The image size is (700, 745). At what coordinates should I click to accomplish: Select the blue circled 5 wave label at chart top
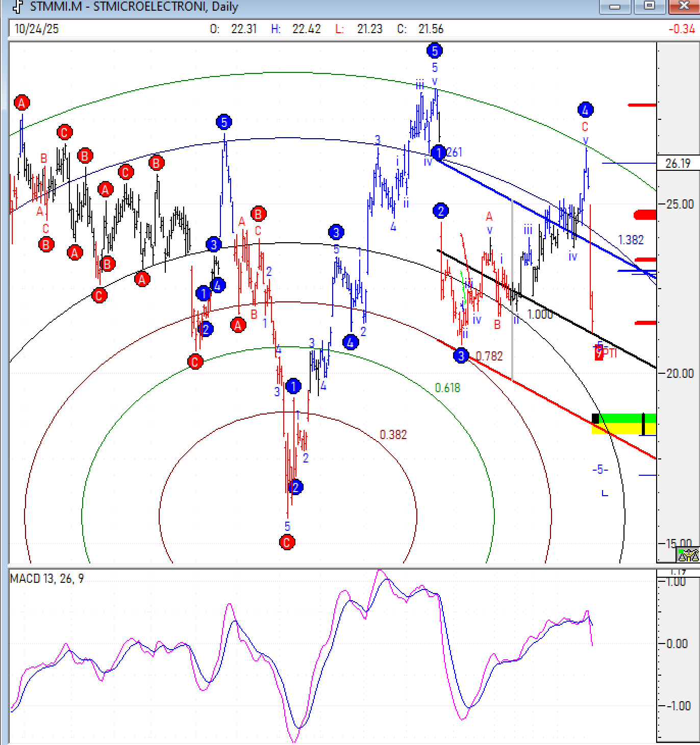tap(434, 50)
